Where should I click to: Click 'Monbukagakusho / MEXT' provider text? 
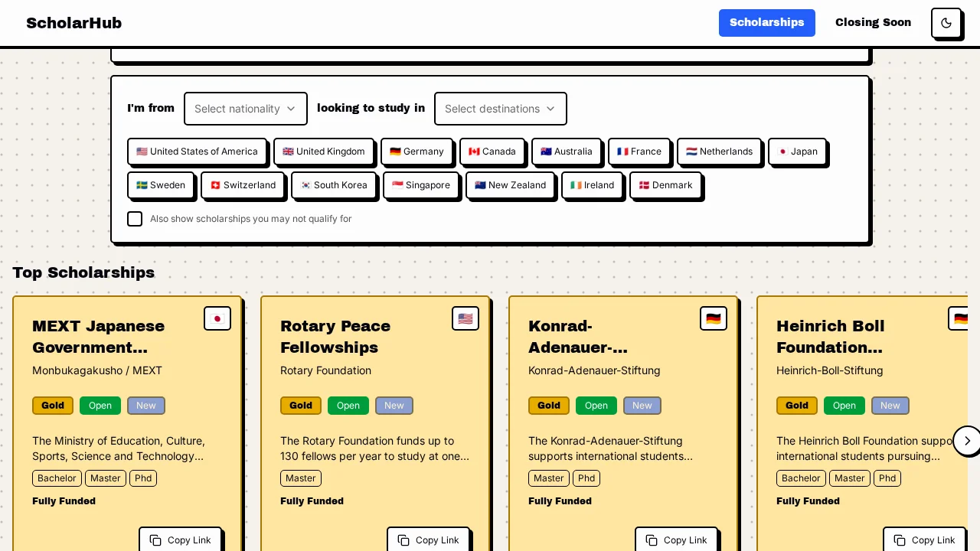pyautogui.click(x=97, y=370)
